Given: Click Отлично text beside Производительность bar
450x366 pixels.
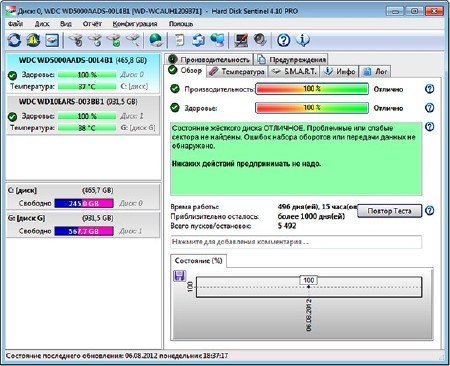Looking at the screenshot, I should click(x=388, y=89).
